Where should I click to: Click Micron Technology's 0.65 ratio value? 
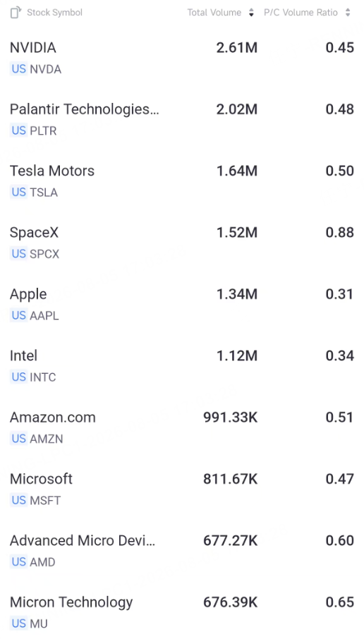point(339,602)
